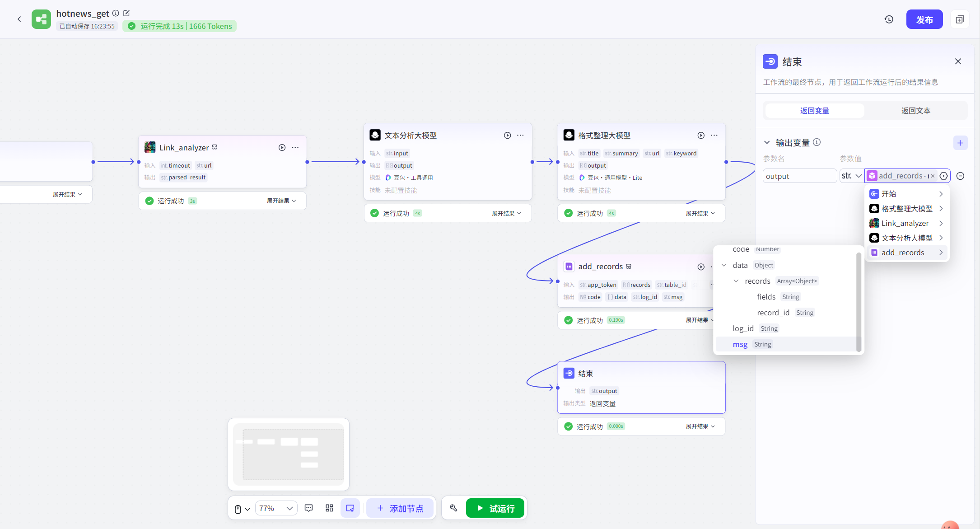Click the edit workflow name pencil icon
The height and width of the screenshot is (529, 980).
126,14
